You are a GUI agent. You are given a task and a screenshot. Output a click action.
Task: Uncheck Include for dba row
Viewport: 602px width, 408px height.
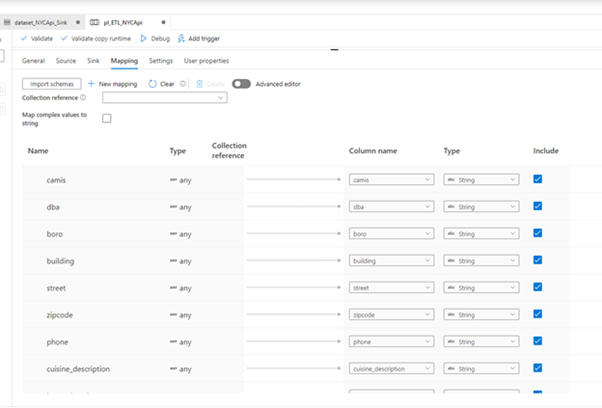point(538,206)
